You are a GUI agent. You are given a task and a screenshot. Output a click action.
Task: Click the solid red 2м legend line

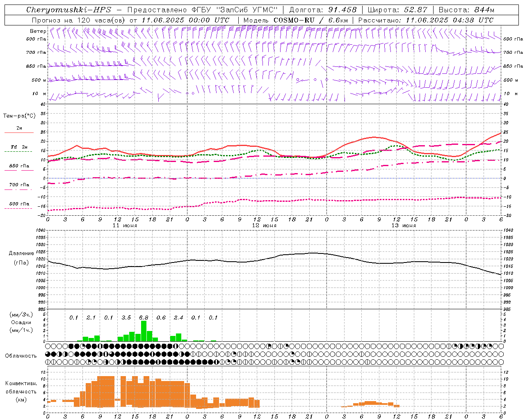(x=19, y=133)
